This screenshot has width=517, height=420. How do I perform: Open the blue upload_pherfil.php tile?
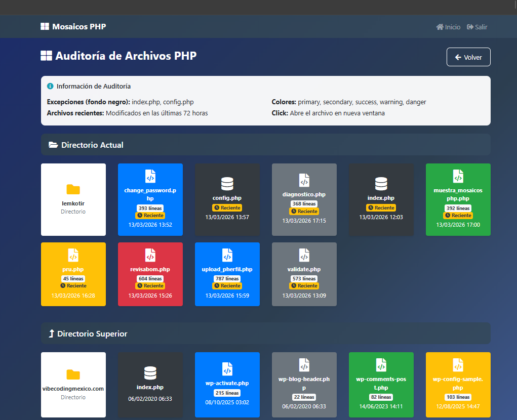tap(227, 274)
